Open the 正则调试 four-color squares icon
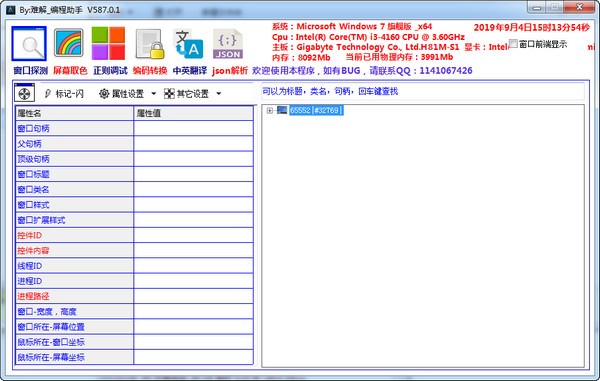Image resolution: width=600 pixels, height=381 pixels. tap(108, 43)
